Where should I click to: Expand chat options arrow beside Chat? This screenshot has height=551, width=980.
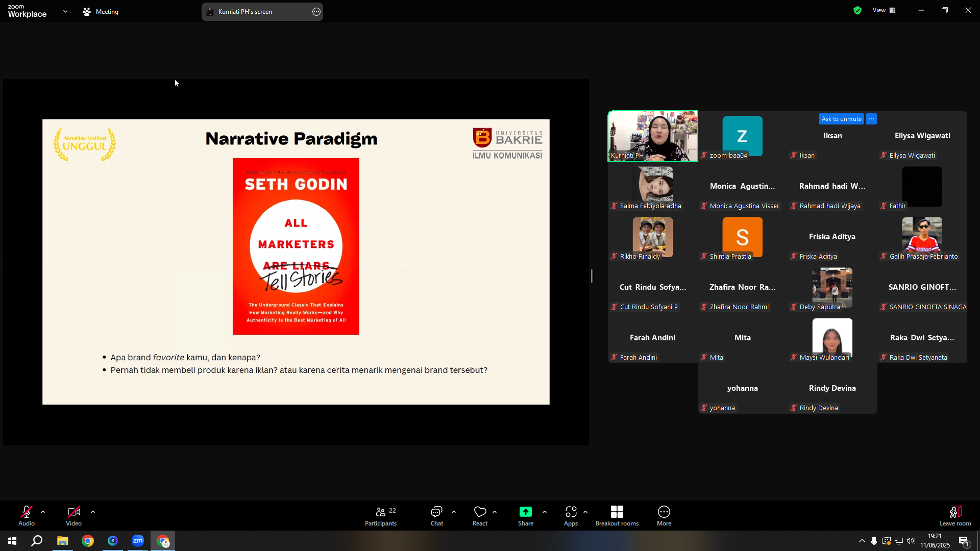pyautogui.click(x=454, y=511)
